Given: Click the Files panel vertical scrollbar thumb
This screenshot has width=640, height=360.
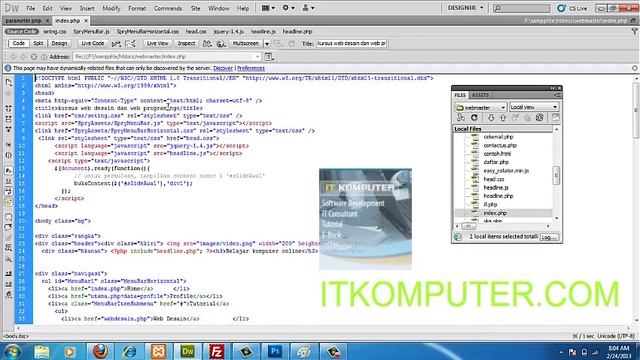Looking at the screenshot, I should [x=556, y=175].
